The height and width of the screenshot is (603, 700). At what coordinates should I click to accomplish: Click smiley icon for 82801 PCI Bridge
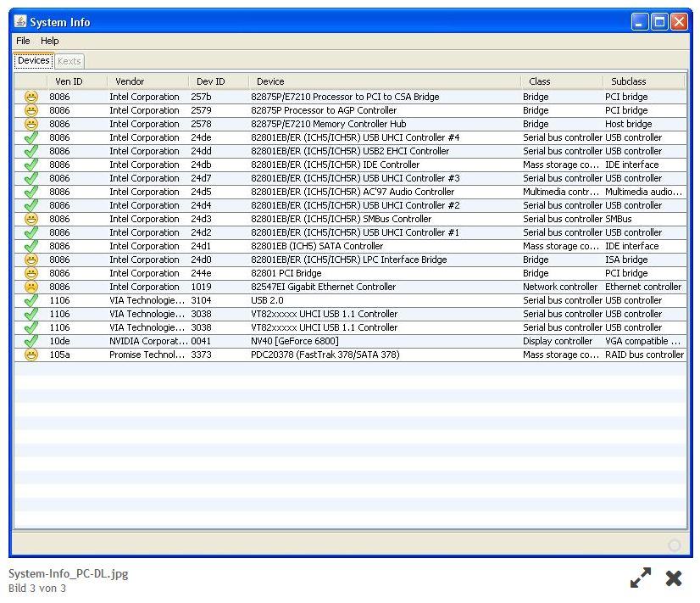(31, 273)
